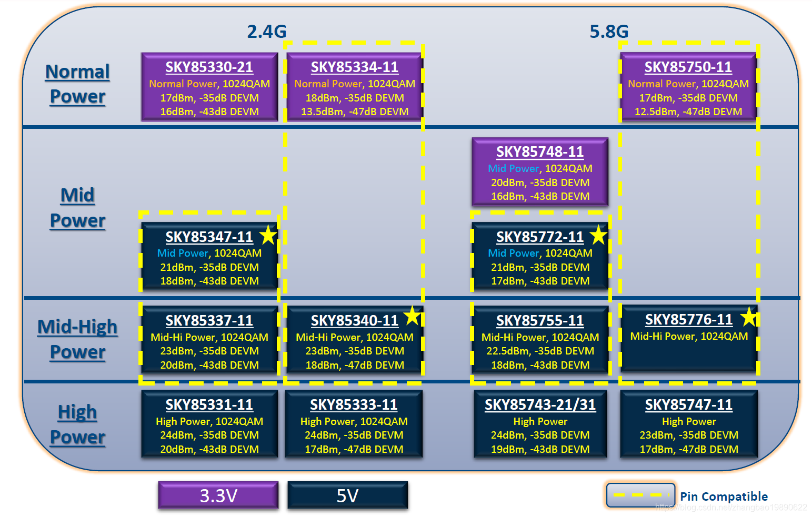
Task: Click the purple 3.3V color swatch
Action: coord(218,495)
